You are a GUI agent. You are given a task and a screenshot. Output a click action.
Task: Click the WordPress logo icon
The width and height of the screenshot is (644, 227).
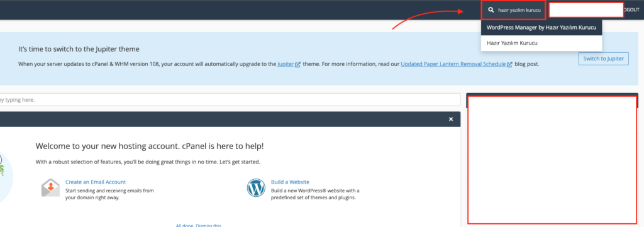pos(257,187)
